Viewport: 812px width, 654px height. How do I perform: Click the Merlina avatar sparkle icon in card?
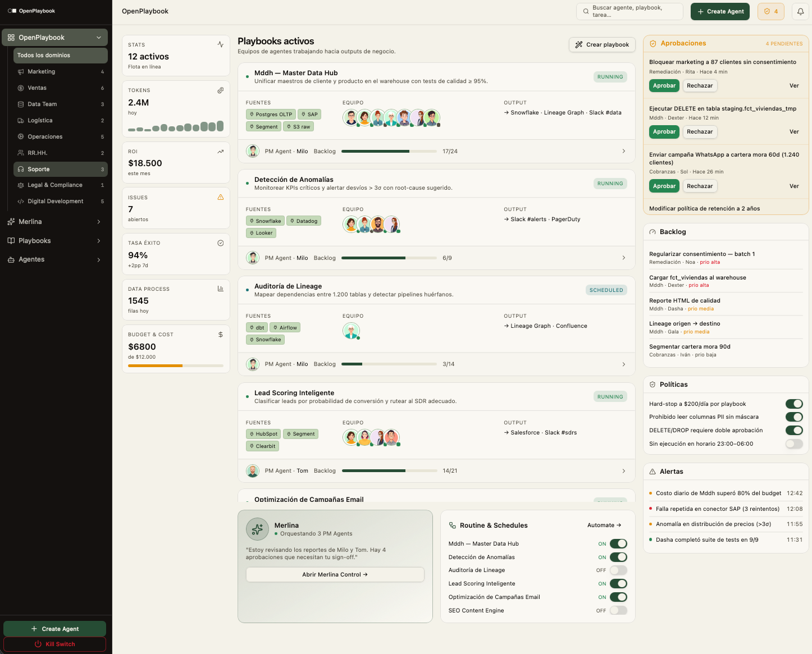point(257,529)
